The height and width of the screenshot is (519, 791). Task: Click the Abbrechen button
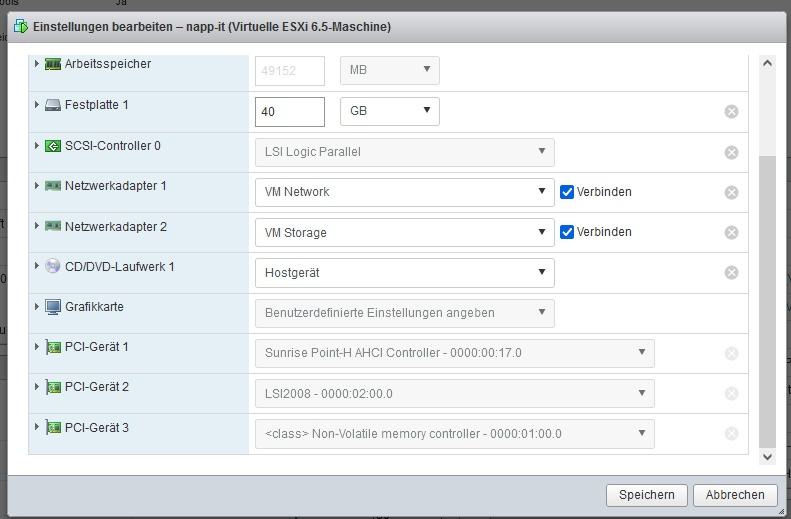click(735, 494)
